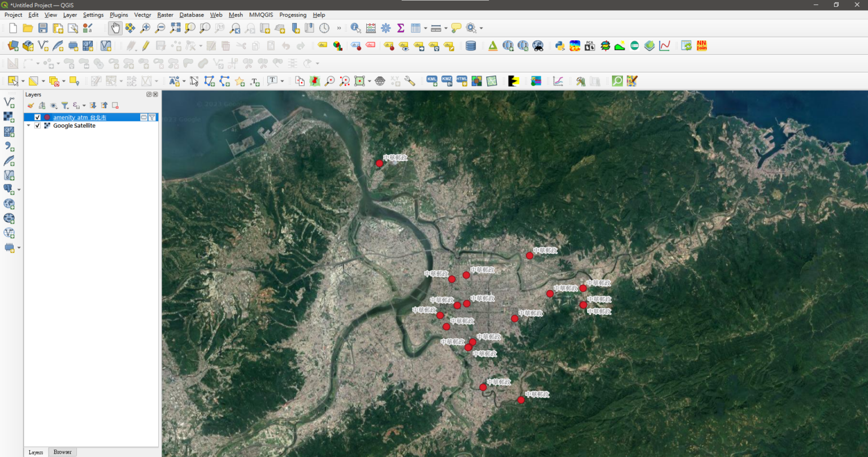Collapse the Google Satellite layer entry
868x457 pixels.
coord(28,126)
